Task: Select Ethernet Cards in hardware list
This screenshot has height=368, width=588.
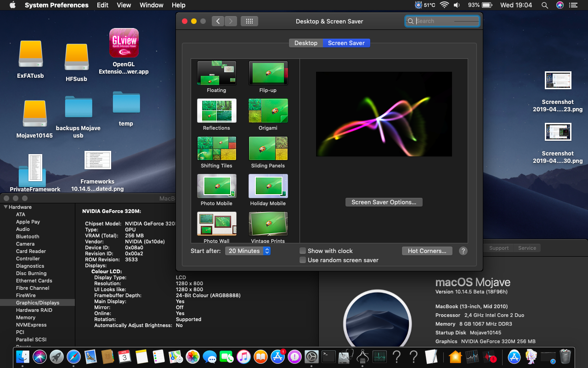Action: pos(34,281)
